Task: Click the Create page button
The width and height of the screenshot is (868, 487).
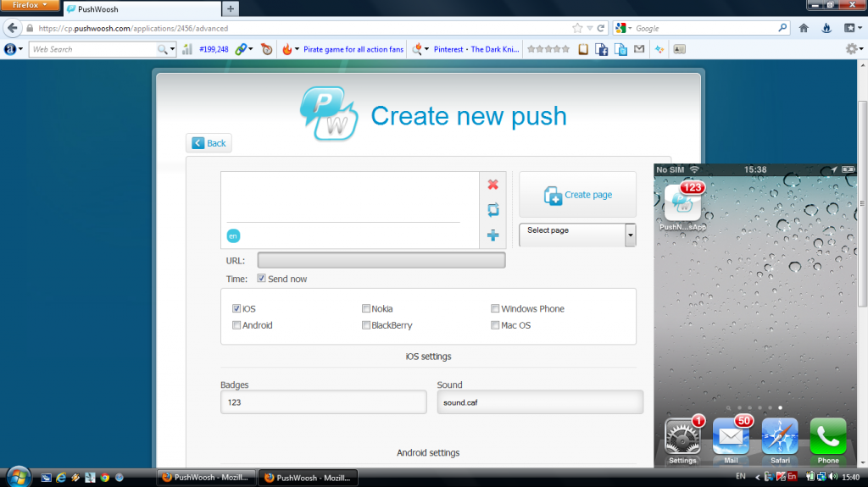Action: (x=577, y=194)
